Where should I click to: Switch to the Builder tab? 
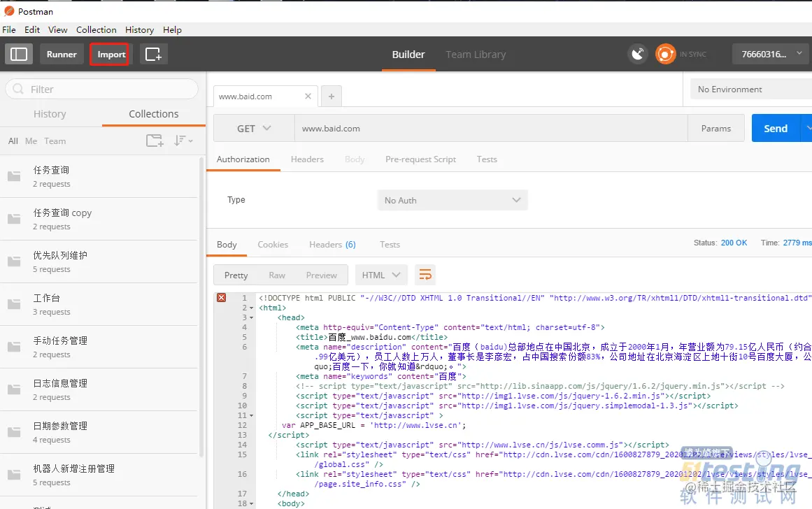(408, 55)
